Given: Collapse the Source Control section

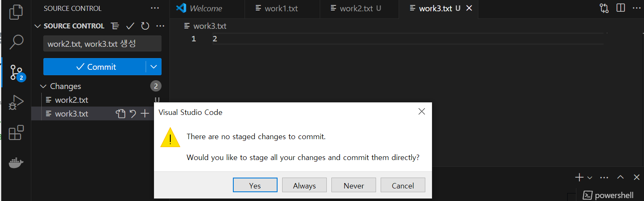Looking at the screenshot, I should pyautogui.click(x=37, y=26).
